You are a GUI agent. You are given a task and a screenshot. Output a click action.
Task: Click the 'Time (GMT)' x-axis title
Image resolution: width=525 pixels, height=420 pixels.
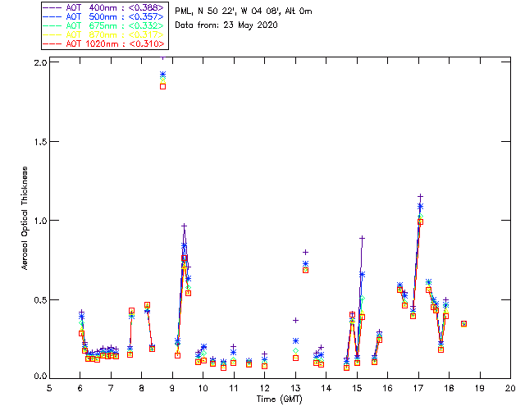[x=280, y=398]
